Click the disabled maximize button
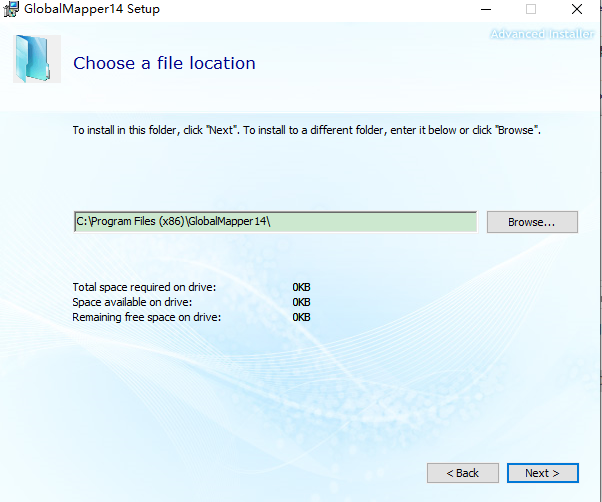This screenshot has width=602, height=502. tap(531, 9)
